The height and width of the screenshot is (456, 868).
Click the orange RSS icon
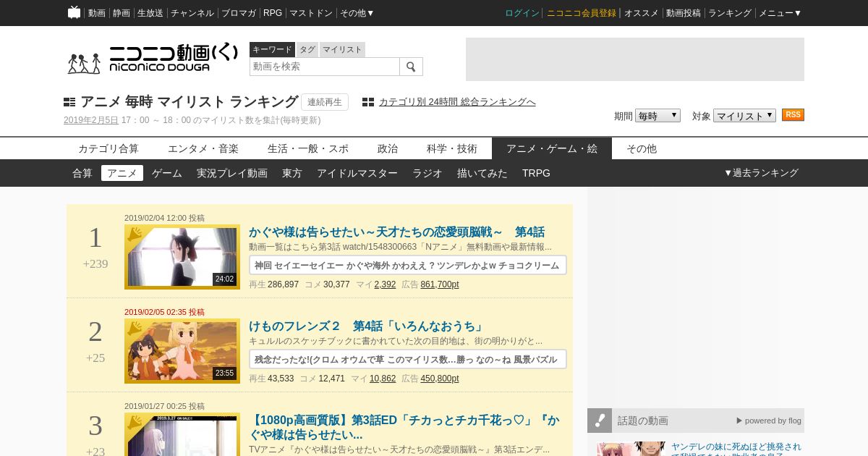click(793, 115)
